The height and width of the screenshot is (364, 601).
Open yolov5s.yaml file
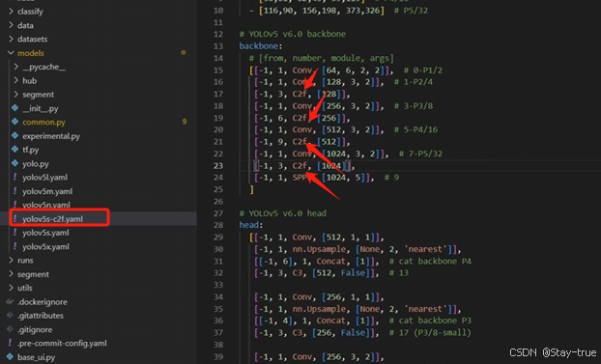tap(45, 233)
